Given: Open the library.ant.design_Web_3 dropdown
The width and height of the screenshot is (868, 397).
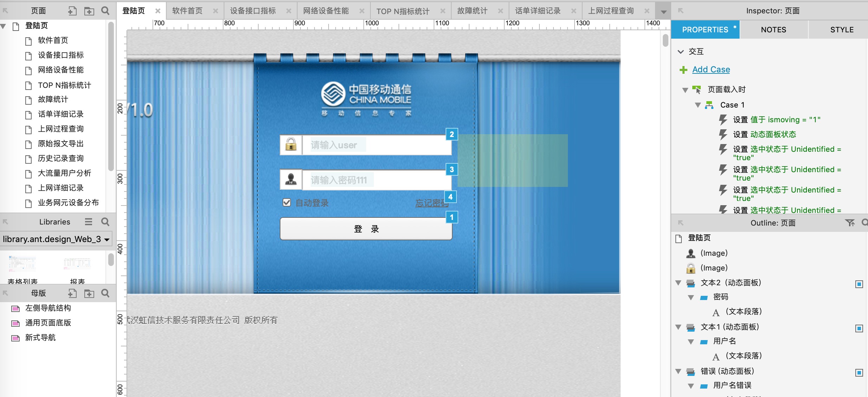Looking at the screenshot, I should click(x=56, y=239).
